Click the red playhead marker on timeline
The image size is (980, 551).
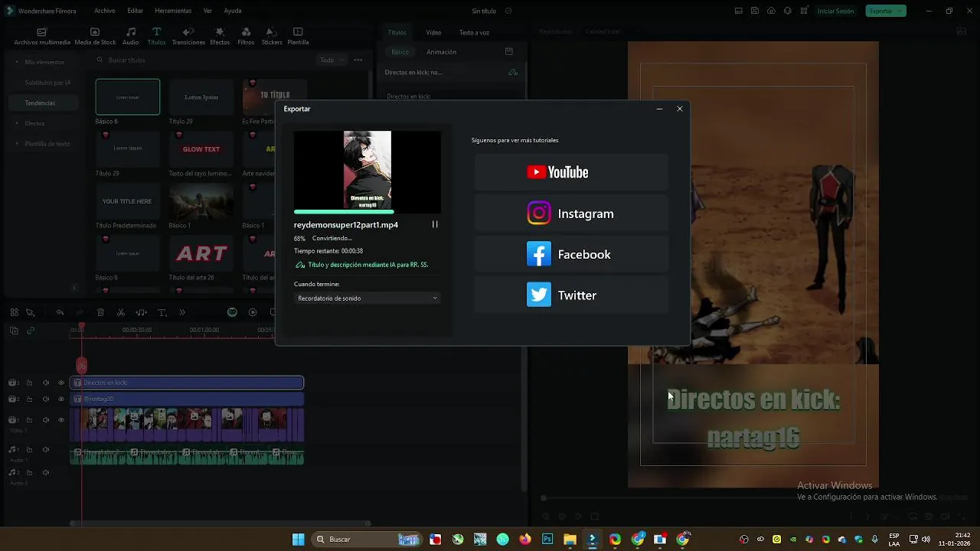point(82,365)
